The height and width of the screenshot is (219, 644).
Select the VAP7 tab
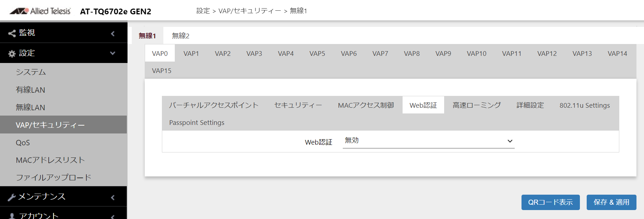(380, 53)
